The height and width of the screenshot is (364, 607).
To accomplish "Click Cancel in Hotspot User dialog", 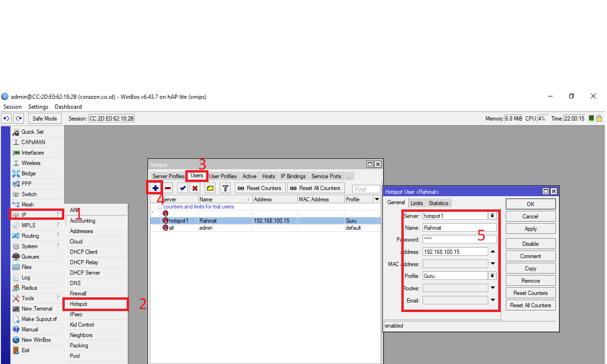I will pos(530,217).
